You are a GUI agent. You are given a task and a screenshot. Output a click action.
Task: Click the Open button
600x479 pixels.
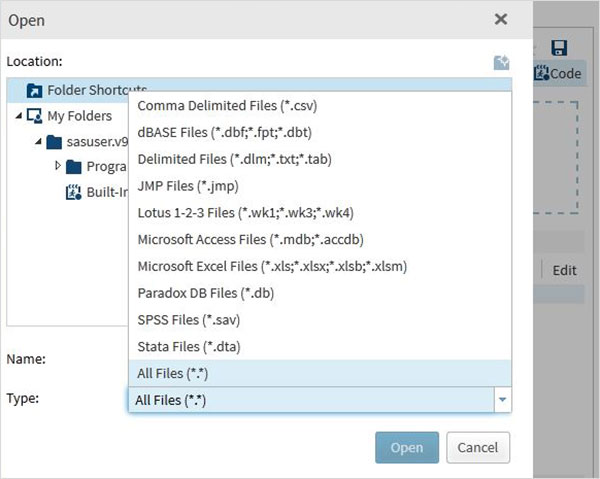(407, 447)
